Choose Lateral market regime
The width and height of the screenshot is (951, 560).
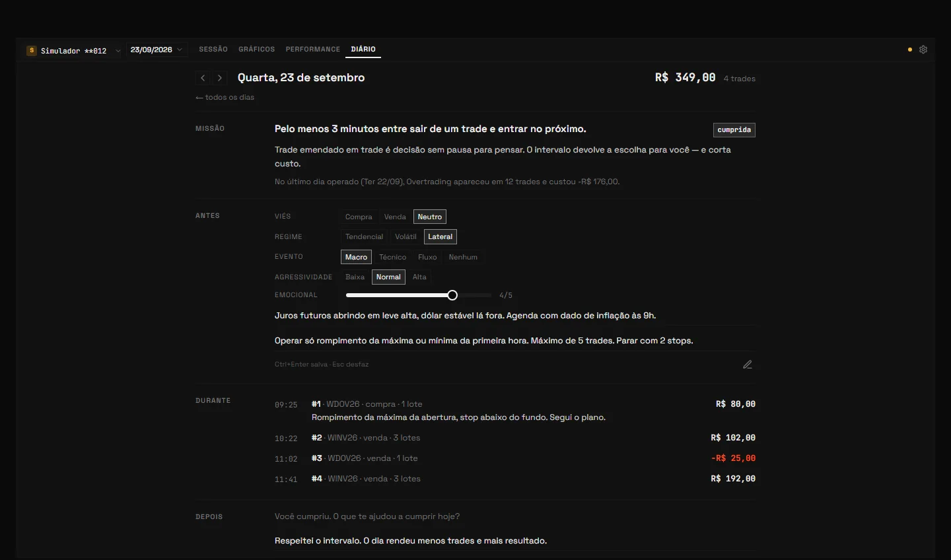coord(440,236)
